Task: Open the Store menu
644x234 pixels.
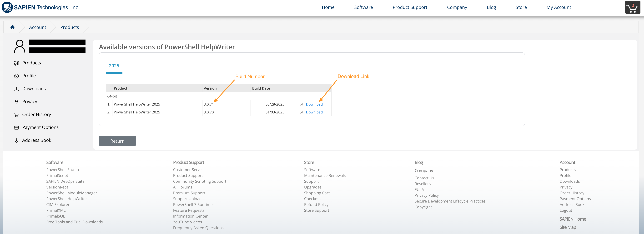Action: (521, 7)
